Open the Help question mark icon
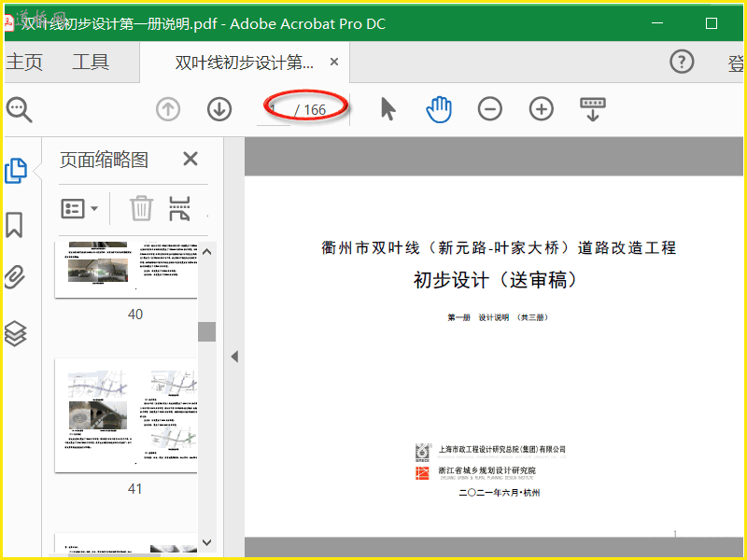Image resolution: width=747 pixels, height=560 pixels. (682, 62)
